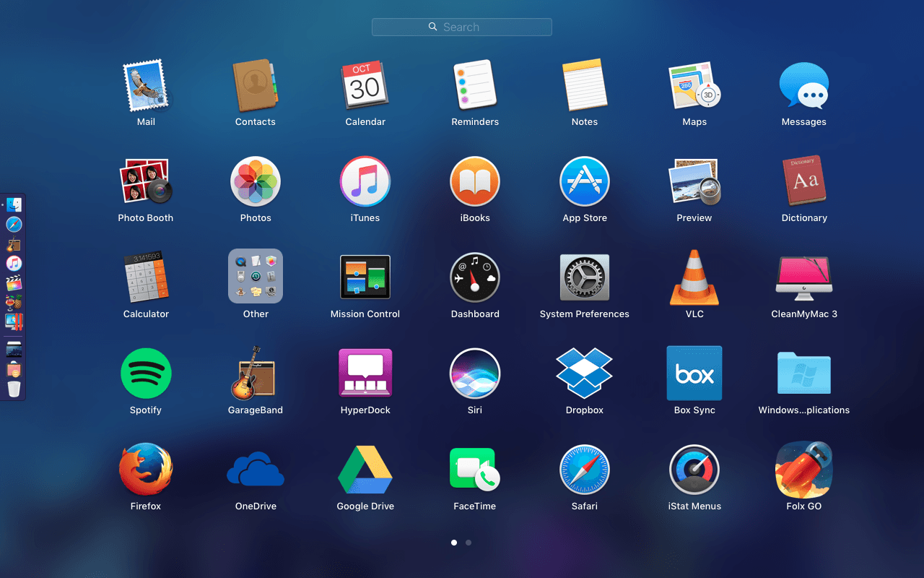Launch VLC media player

click(694, 277)
